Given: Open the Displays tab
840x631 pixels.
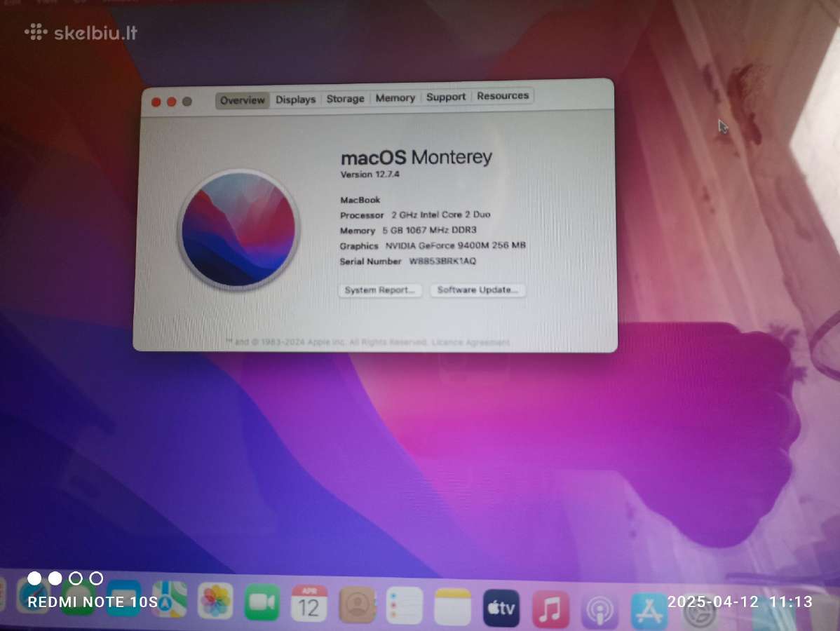Looking at the screenshot, I should click(296, 99).
